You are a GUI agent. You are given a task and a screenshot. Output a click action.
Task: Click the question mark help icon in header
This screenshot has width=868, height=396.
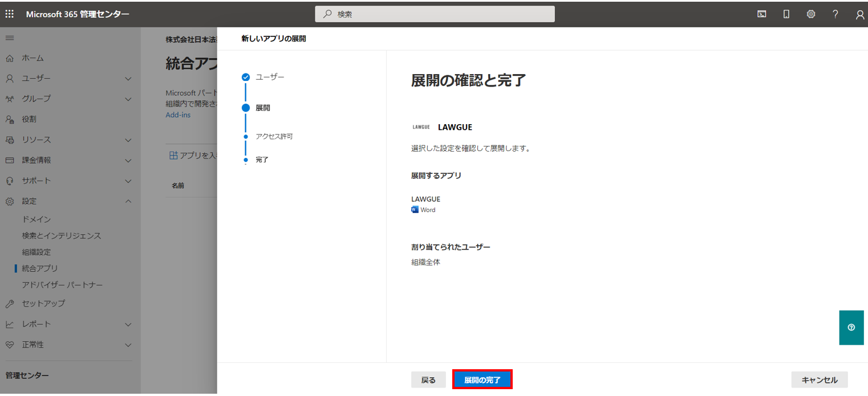pyautogui.click(x=835, y=14)
